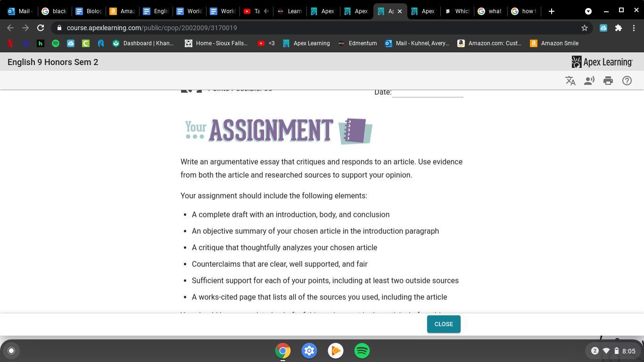The height and width of the screenshot is (362, 644).
Task: Click 'Counterclaims that are clear' bullet text
Action: click(x=280, y=264)
